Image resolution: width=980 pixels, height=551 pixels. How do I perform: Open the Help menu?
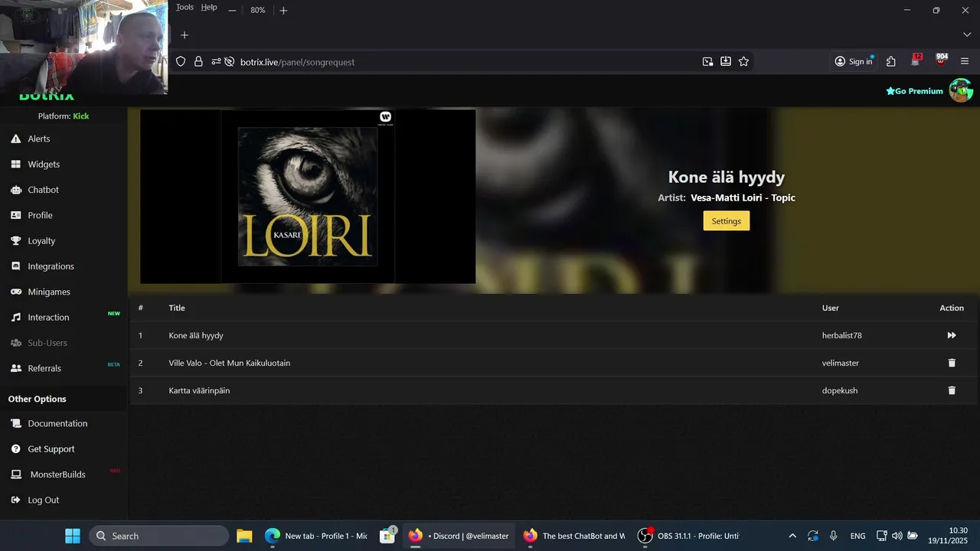pos(209,7)
